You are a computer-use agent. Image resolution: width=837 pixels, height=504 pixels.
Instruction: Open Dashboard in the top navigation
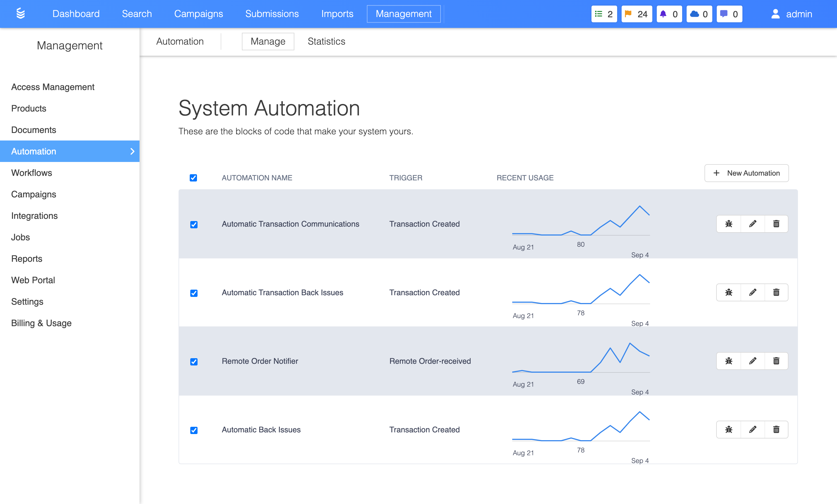(x=76, y=14)
